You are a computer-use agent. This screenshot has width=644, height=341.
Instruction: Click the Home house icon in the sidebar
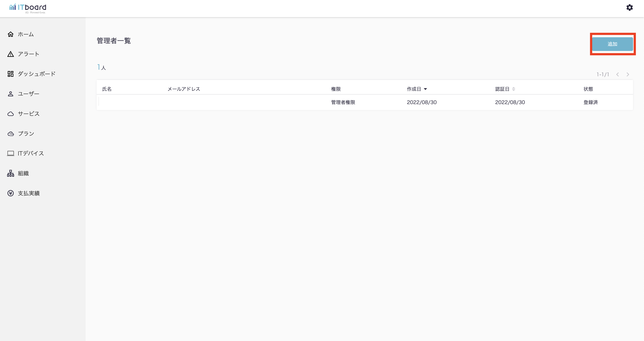10,34
